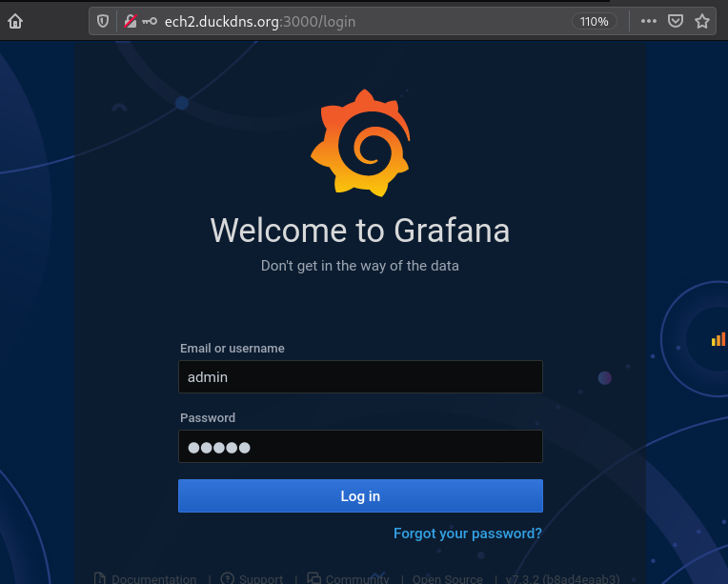Click the 110% zoom level indicator
The width and height of the screenshot is (728, 584).
(595, 21)
